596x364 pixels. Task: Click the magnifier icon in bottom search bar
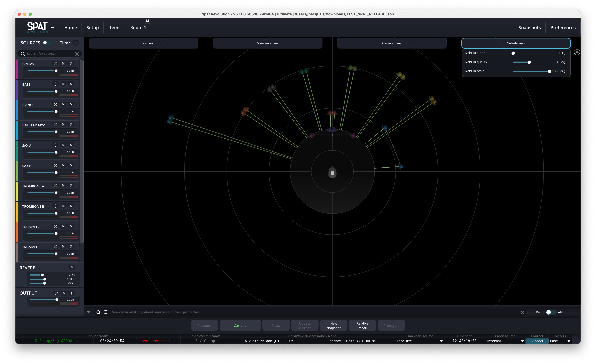(x=98, y=312)
